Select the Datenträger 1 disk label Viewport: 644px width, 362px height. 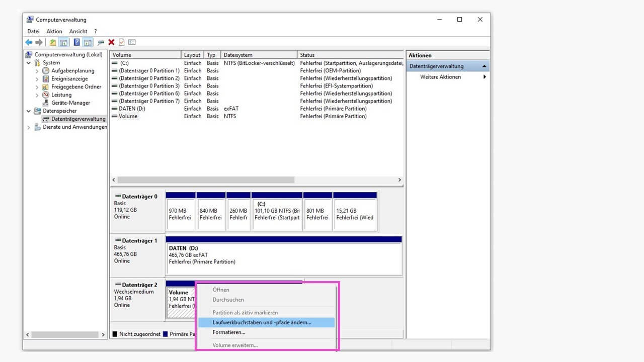[137, 254]
